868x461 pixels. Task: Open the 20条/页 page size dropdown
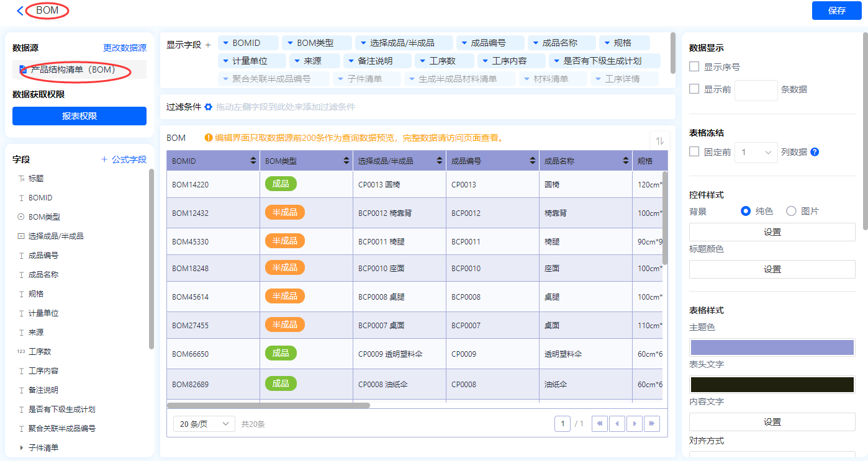tap(204, 424)
